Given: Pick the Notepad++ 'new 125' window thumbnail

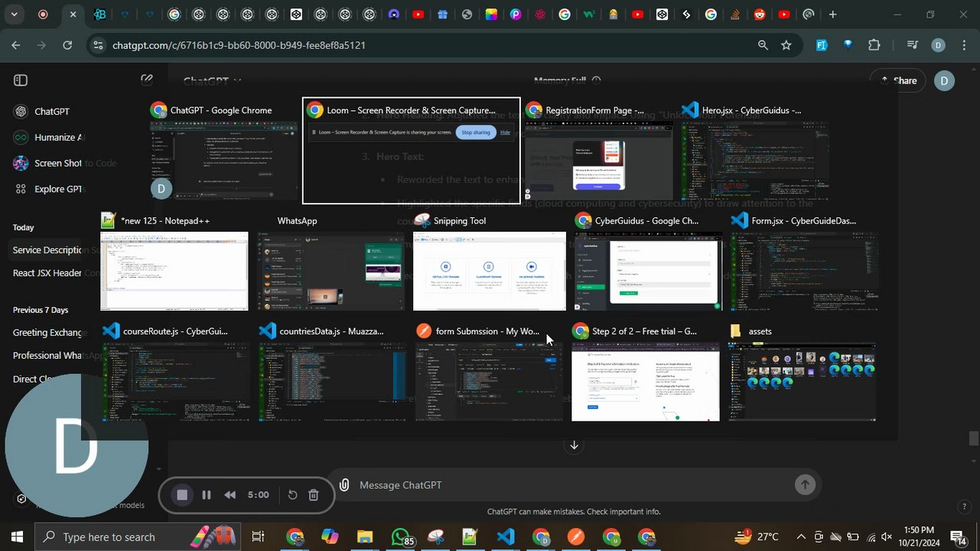Looking at the screenshot, I should (x=174, y=262).
